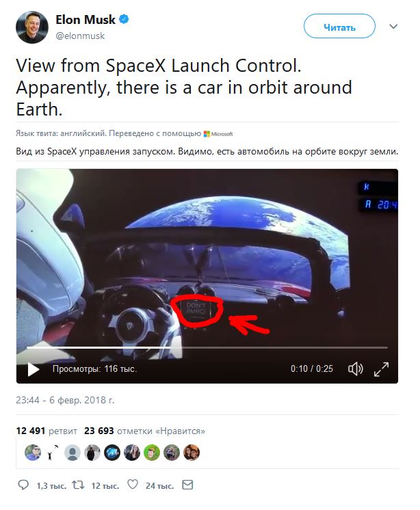The width and height of the screenshot is (420, 510).
Task: Click the blue verified badge
Action: [124, 19]
